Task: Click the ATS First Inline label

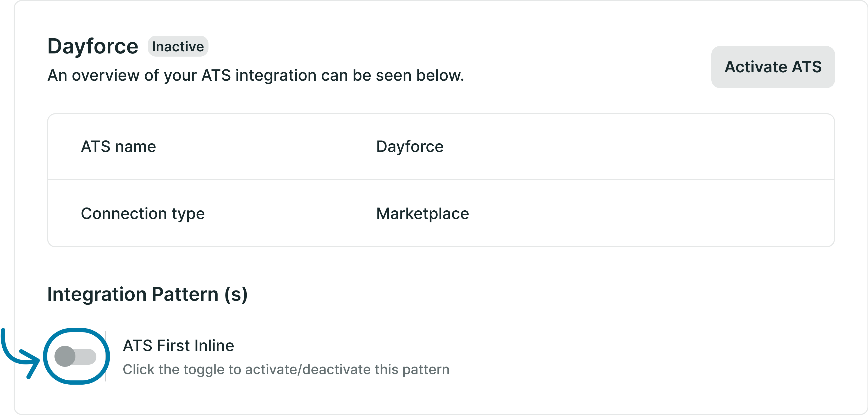Action: pos(179,346)
